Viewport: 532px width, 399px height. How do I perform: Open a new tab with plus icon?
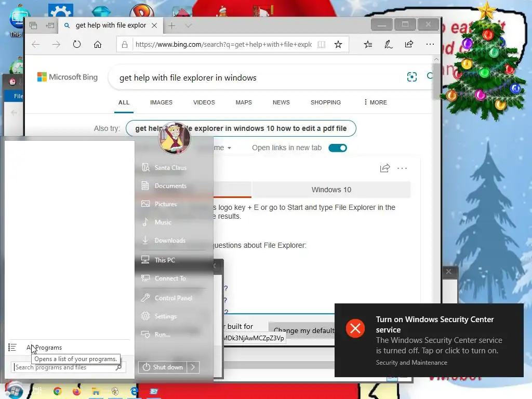click(171, 25)
